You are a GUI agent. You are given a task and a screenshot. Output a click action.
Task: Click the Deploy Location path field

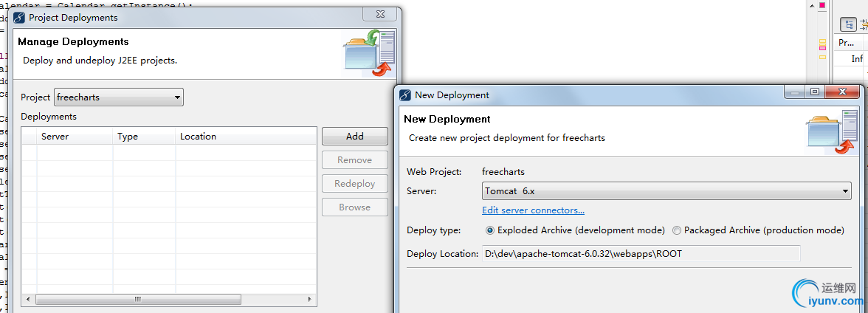click(641, 254)
